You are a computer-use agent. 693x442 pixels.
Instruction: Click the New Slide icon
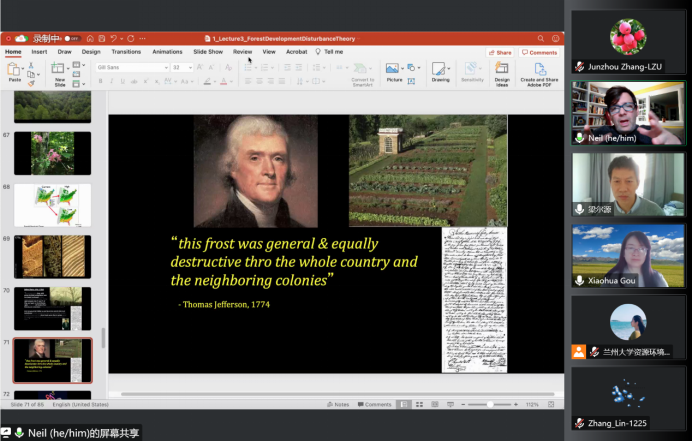[57, 68]
